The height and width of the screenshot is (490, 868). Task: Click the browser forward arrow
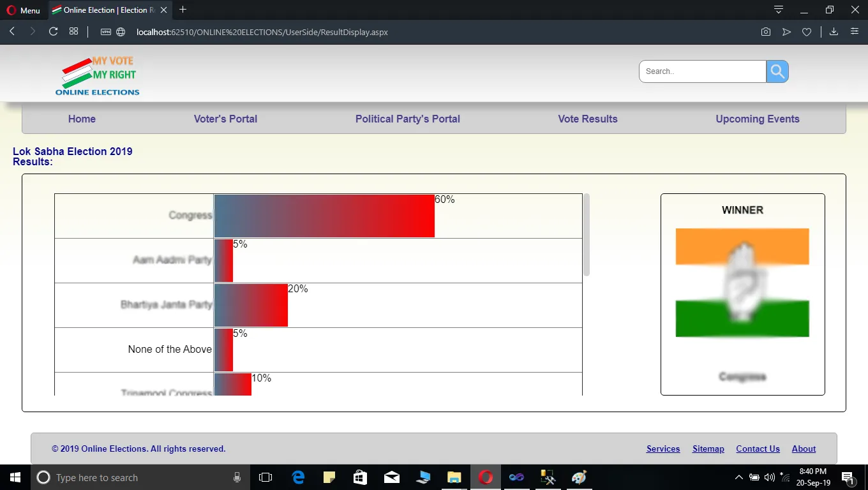tap(33, 32)
